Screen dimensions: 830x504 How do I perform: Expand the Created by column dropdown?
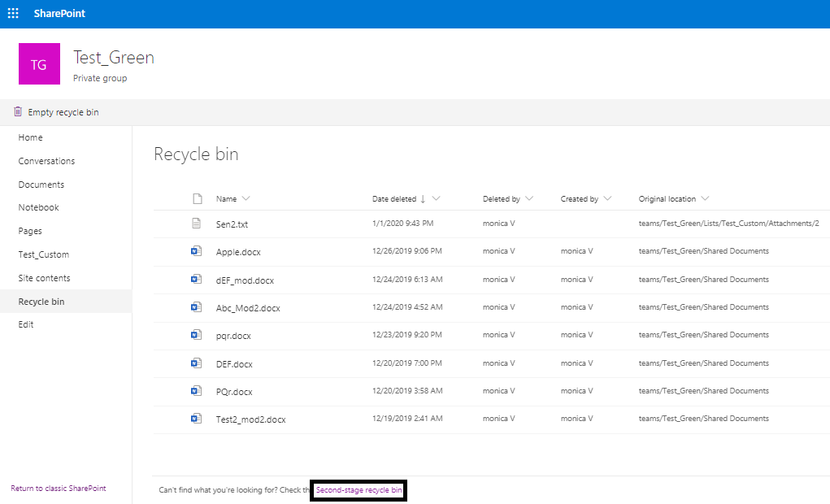click(607, 198)
